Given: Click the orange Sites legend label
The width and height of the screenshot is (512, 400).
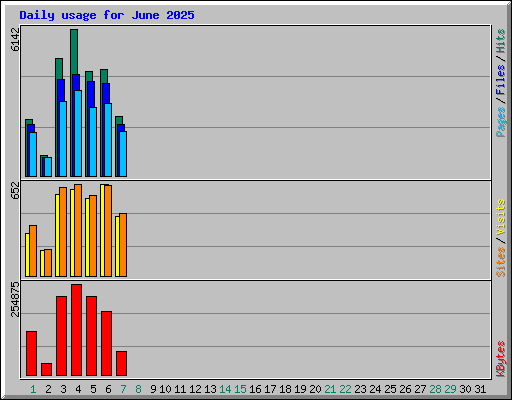Looking at the screenshot, I should click(x=500, y=262).
